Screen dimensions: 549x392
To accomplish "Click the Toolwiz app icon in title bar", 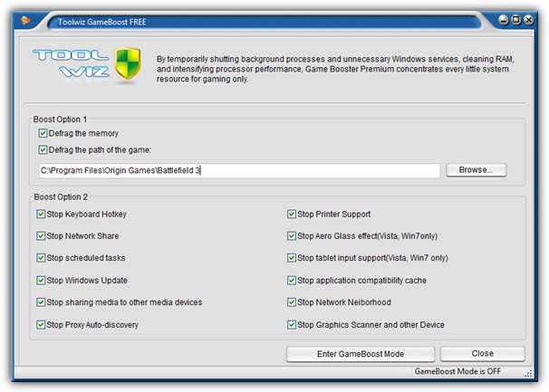I will [x=25, y=20].
